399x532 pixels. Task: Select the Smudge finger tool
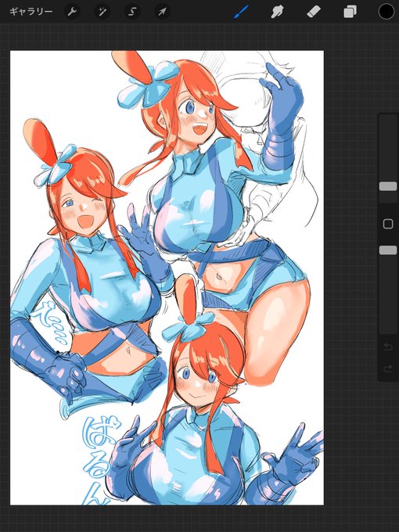coord(277,12)
